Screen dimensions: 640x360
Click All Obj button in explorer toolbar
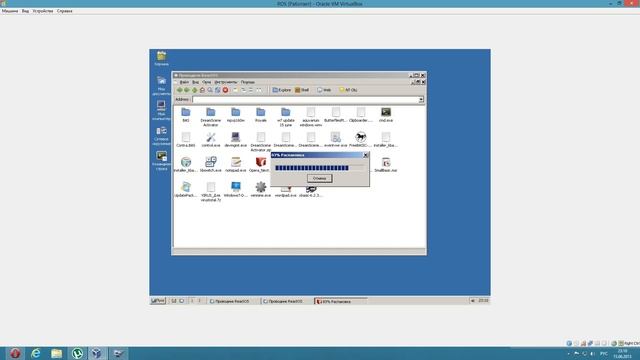[x=348, y=90]
